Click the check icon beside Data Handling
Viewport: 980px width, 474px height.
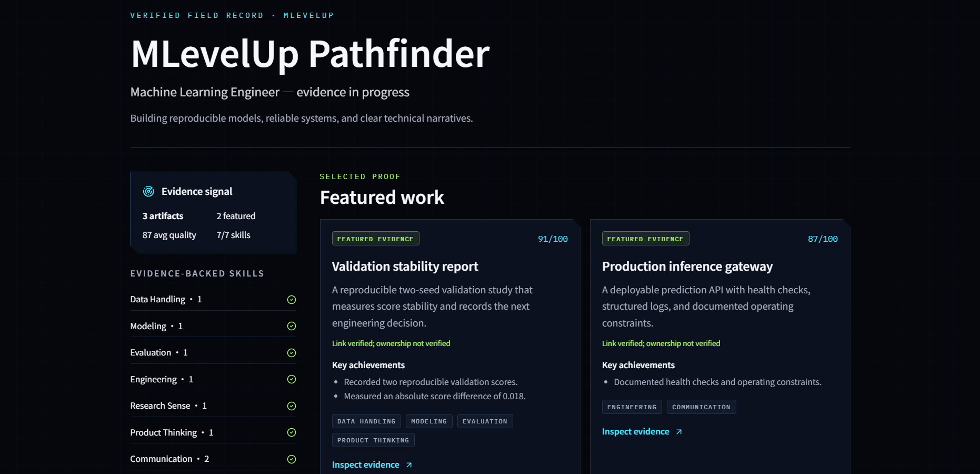292,300
